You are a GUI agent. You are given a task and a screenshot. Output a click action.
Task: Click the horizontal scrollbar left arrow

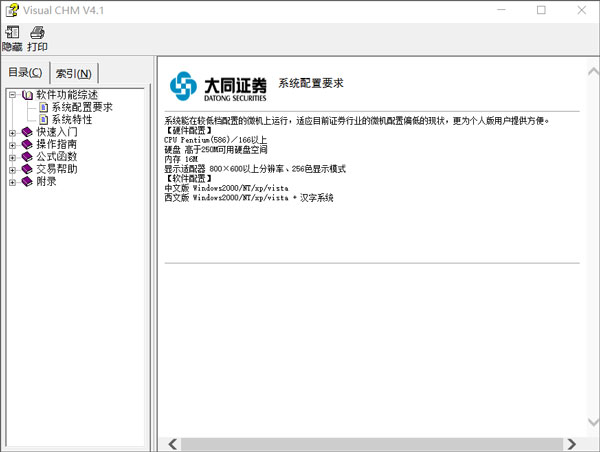(173, 444)
